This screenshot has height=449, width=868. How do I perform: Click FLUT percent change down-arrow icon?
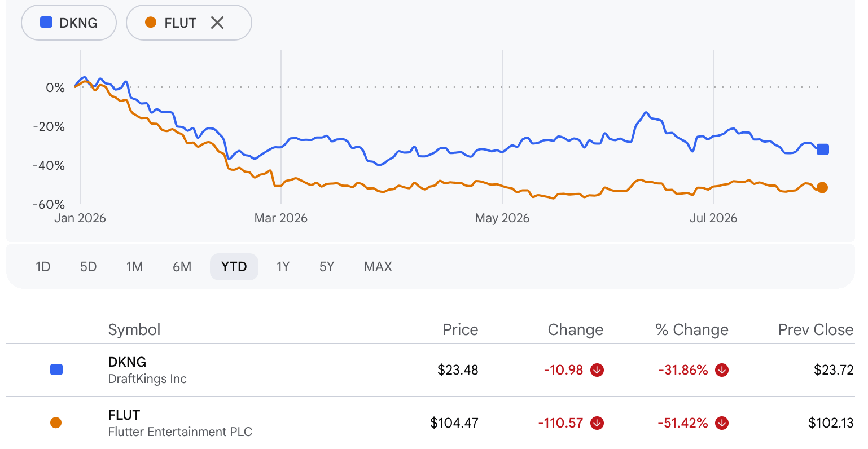(x=722, y=423)
